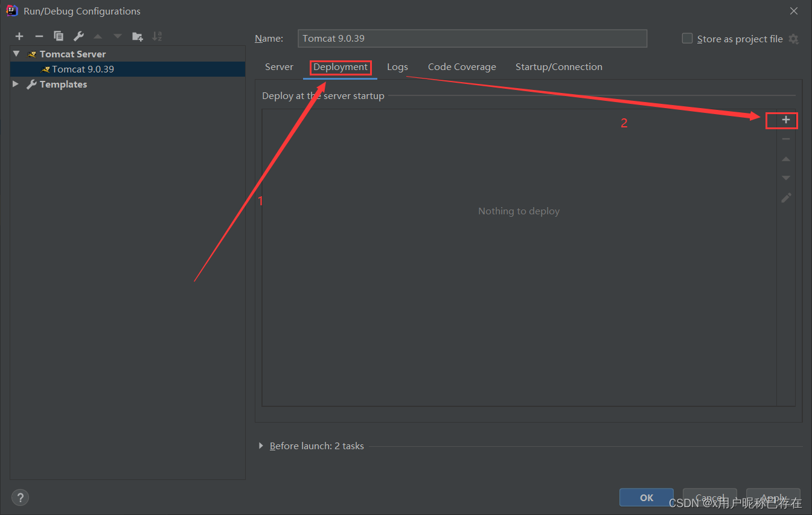Switch to the Server tab
The height and width of the screenshot is (515, 812).
279,66
